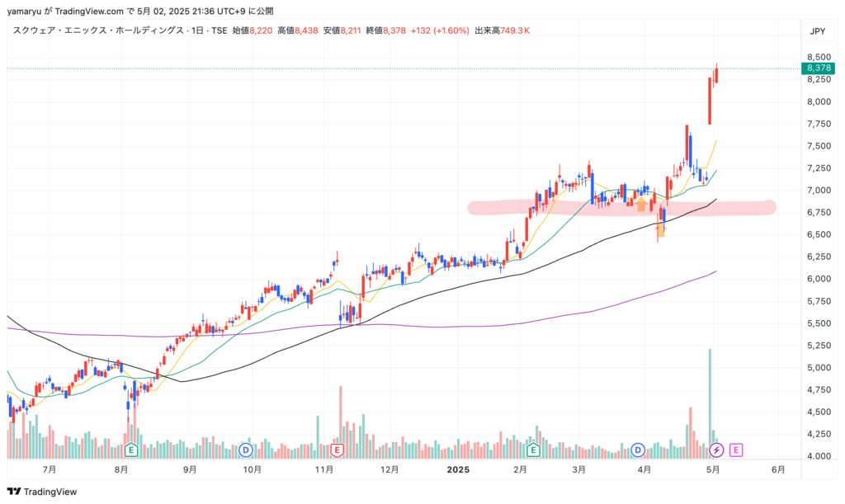Click the 1日 interval label in title

197,31
